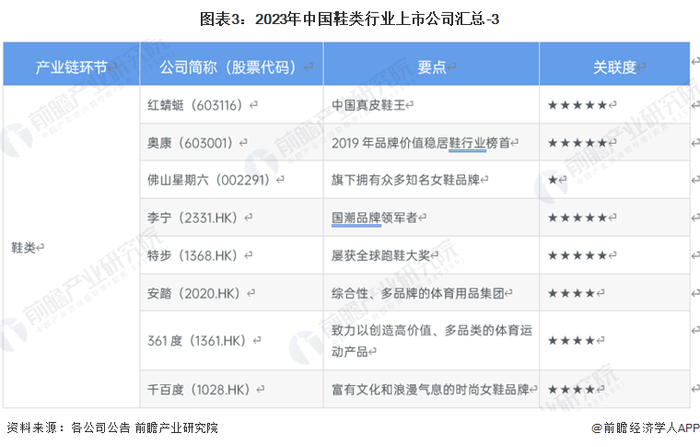The height and width of the screenshot is (447, 700).
Task: Select the 千百度（1028.HK） cell
Action: [x=231, y=389]
